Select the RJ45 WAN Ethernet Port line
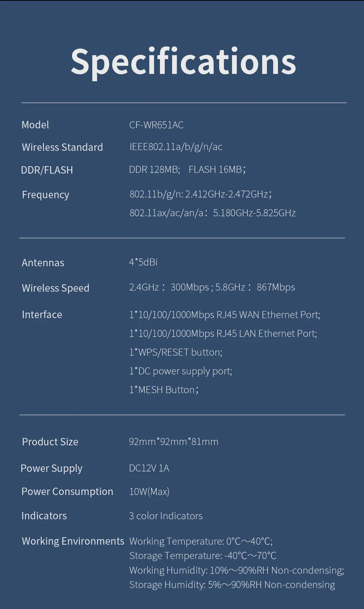This screenshot has width=364, height=609. pyautogui.click(x=225, y=315)
